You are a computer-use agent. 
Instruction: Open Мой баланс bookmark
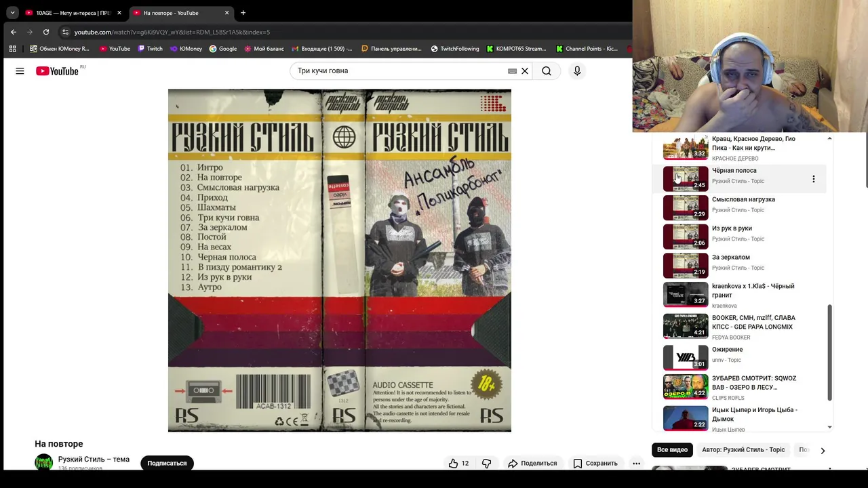coord(264,49)
